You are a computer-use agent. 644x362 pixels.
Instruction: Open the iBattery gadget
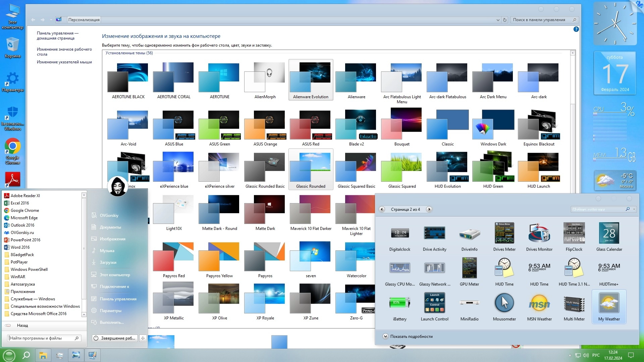pos(399,303)
